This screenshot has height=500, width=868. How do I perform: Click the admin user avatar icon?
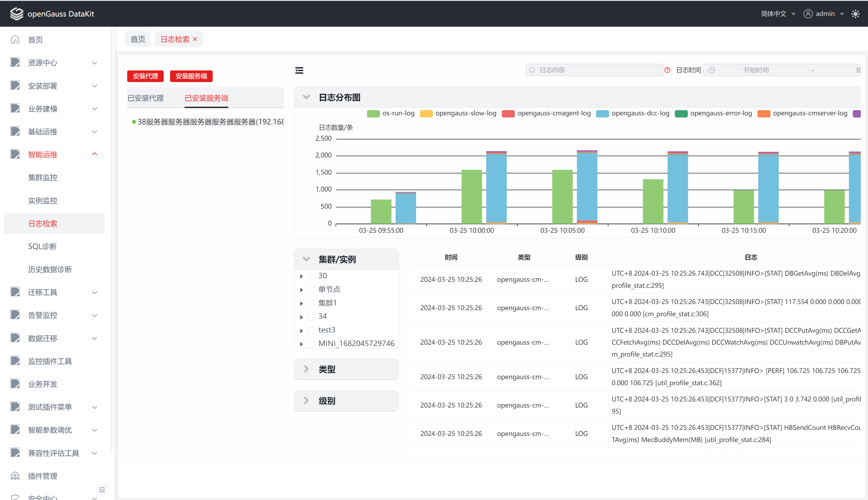click(x=808, y=14)
